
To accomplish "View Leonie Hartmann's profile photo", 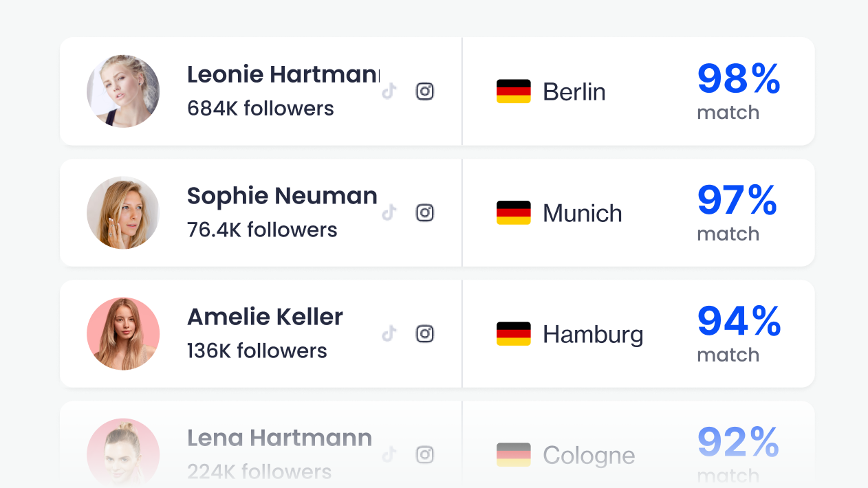I will coord(123,91).
